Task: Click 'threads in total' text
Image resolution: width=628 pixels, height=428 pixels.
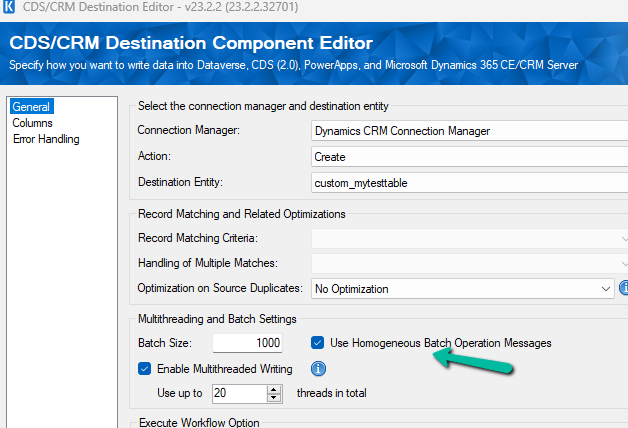Action: pyautogui.click(x=332, y=393)
